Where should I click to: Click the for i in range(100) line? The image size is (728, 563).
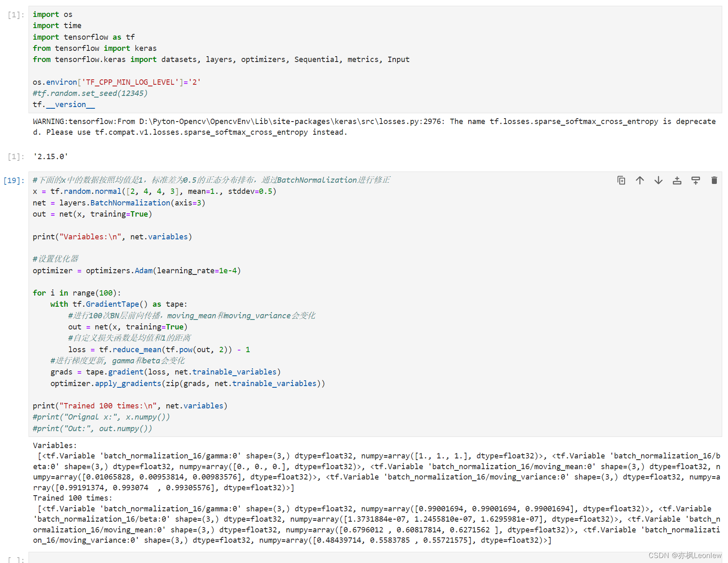pos(77,293)
